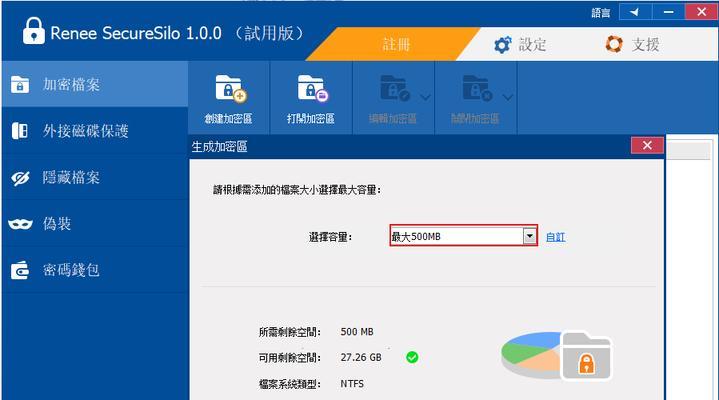The height and width of the screenshot is (400, 719).
Task: Click the 語言 language label
Action: (601, 13)
